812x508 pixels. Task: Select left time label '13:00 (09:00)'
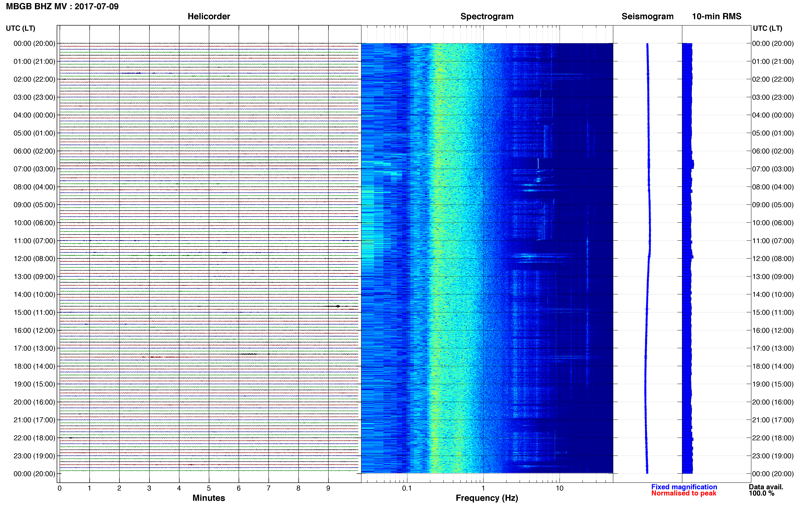[x=34, y=277]
